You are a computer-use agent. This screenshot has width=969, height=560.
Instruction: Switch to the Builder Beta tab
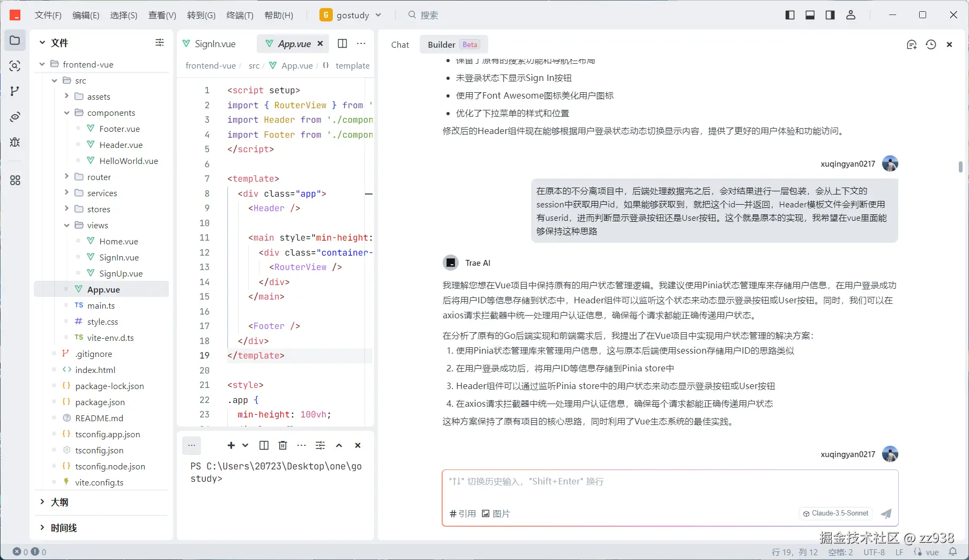coord(453,44)
